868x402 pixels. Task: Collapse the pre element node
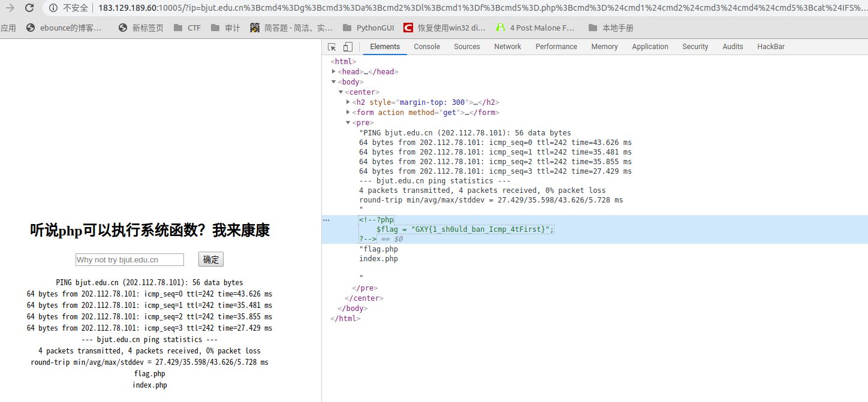[348, 123]
